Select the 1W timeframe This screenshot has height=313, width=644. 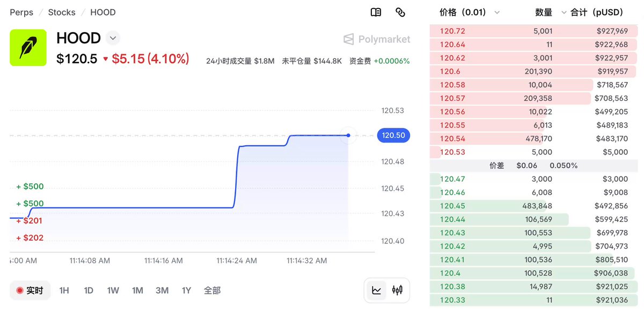pyautogui.click(x=113, y=290)
